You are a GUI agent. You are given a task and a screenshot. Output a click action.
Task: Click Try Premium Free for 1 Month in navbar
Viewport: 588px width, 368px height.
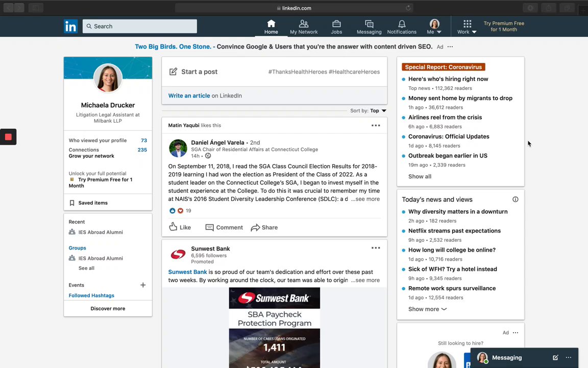504,26
